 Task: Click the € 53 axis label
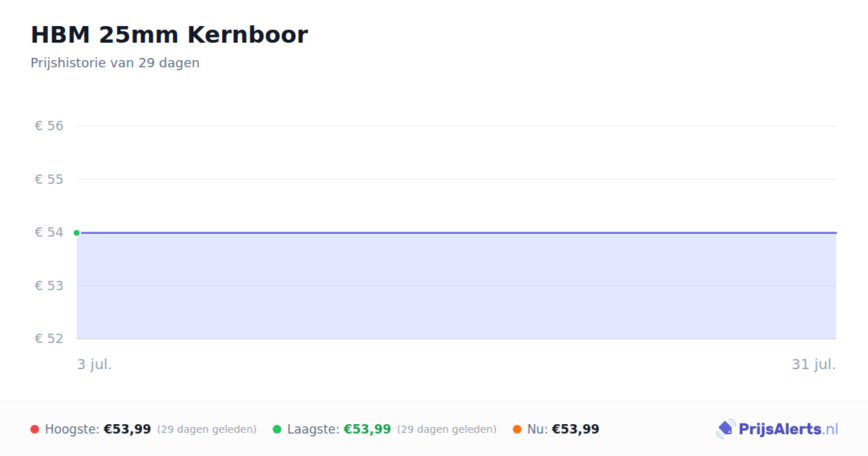click(49, 285)
